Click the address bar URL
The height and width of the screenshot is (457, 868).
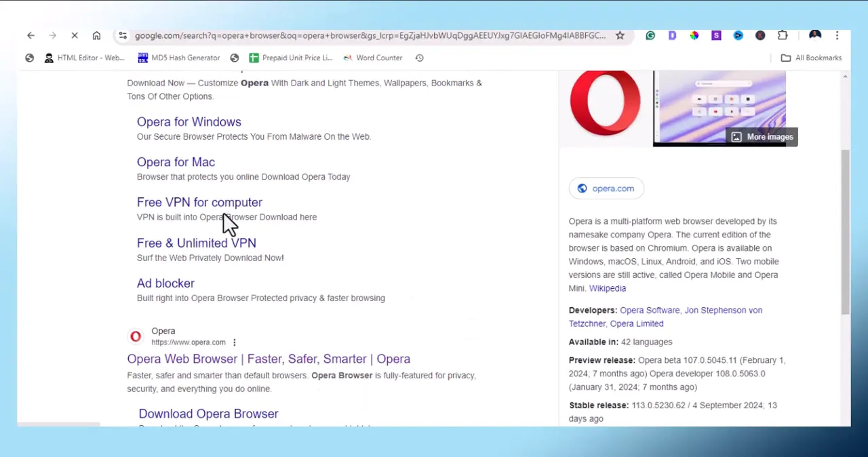click(x=370, y=35)
